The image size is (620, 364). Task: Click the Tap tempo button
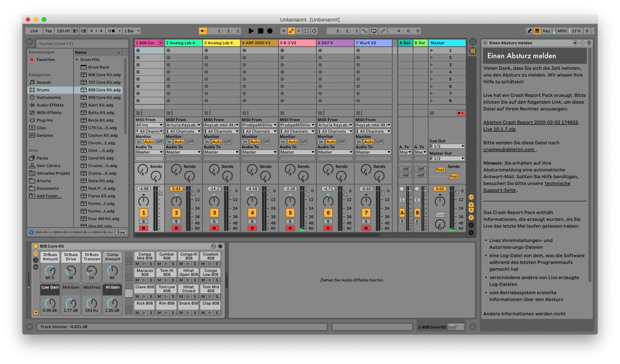click(x=48, y=30)
